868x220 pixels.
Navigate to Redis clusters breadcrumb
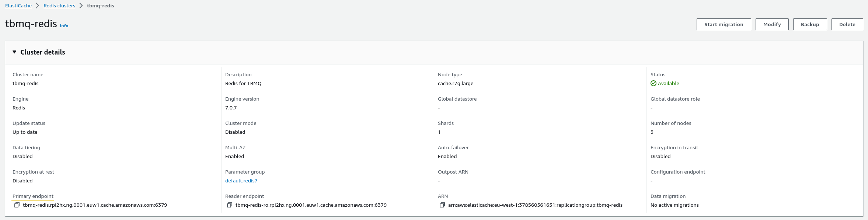click(x=59, y=6)
